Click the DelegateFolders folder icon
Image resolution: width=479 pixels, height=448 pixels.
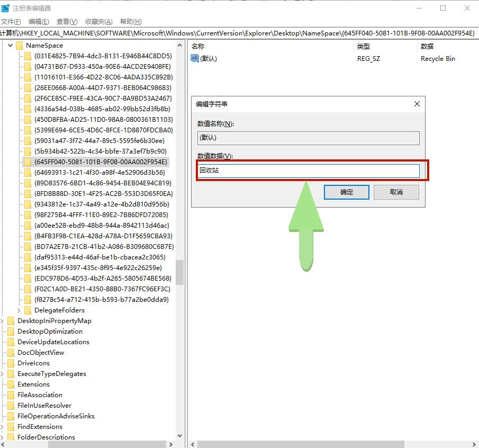pyautogui.click(x=28, y=310)
